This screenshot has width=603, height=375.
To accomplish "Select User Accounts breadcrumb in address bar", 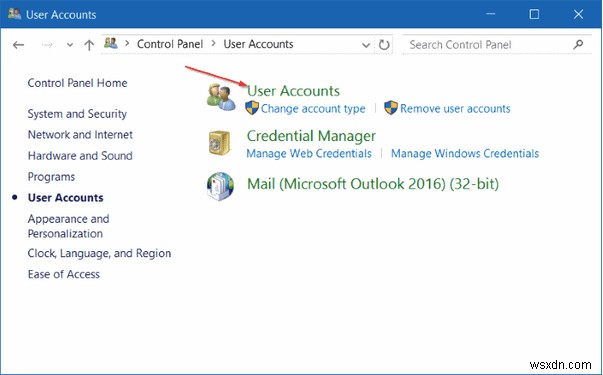I will click(258, 44).
